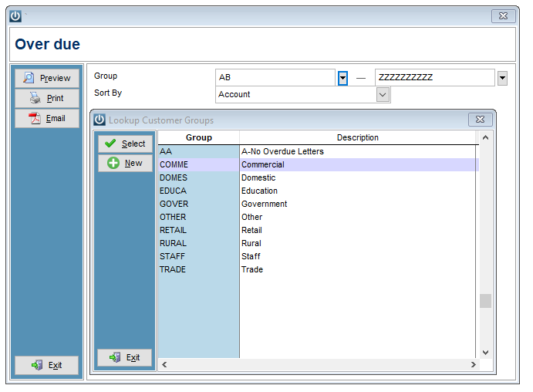Viewport: 533px width, 392px height.
Task: Close the Lookup Customer Groups dialog
Action: point(480,120)
